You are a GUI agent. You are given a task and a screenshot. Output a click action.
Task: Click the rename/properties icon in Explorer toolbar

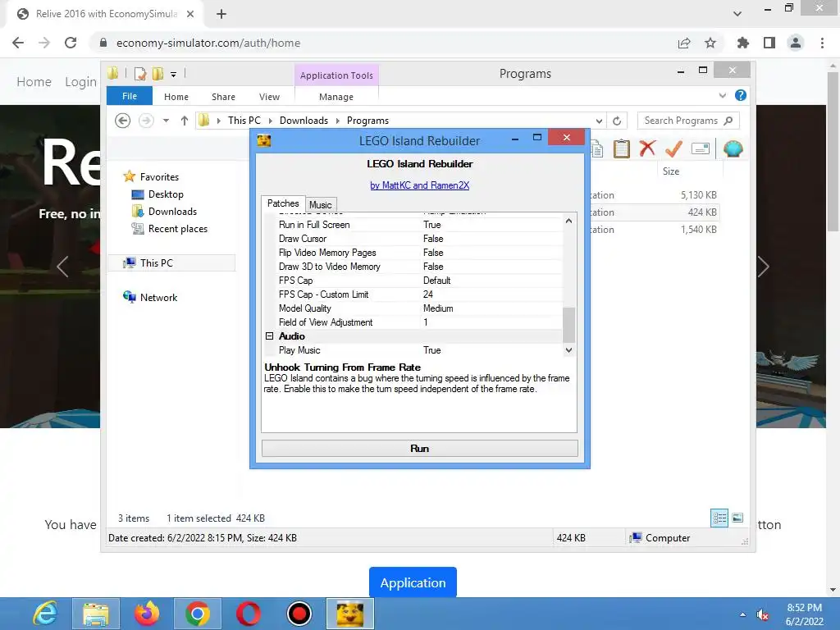point(701,148)
